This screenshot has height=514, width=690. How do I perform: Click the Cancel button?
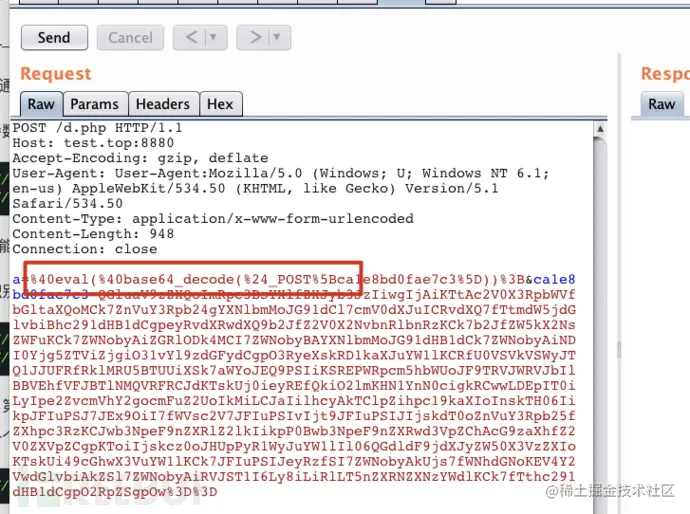(x=130, y=38)
